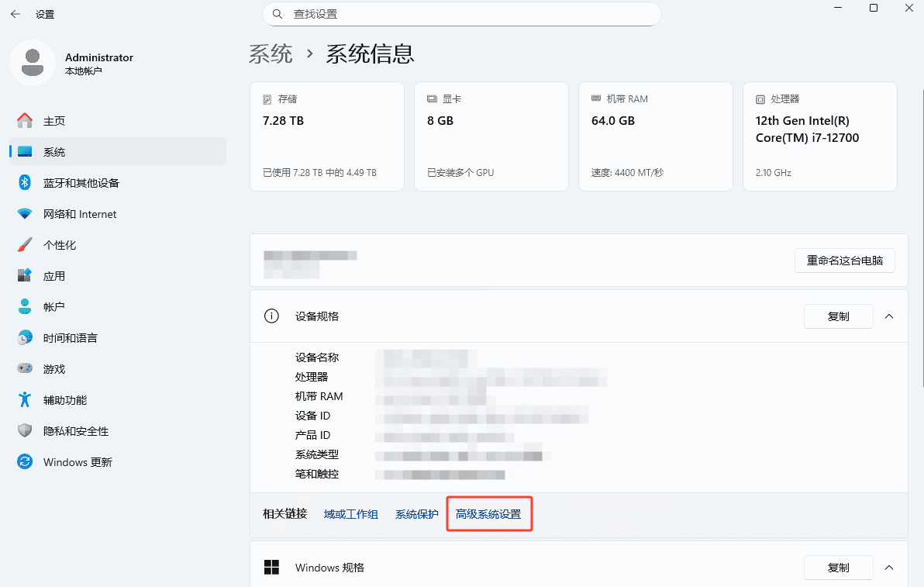
Task: Click the 存储 disk icon
Action: (x=267, y=99)
